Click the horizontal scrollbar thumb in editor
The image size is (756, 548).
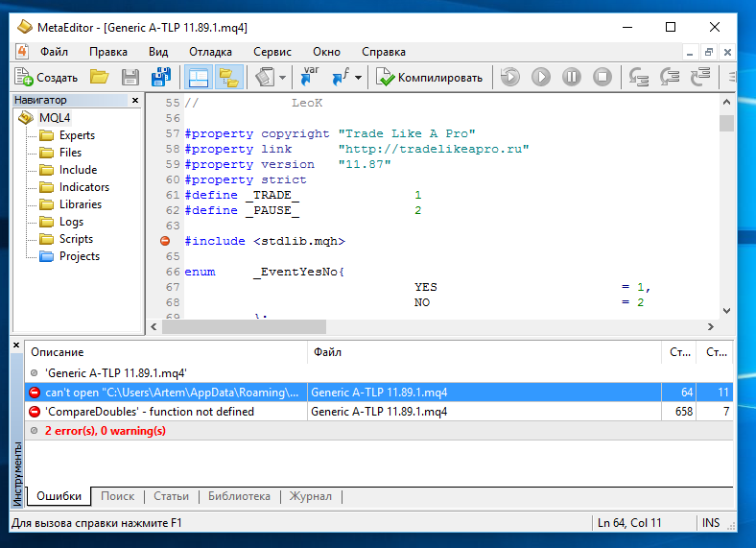point(244,327)
